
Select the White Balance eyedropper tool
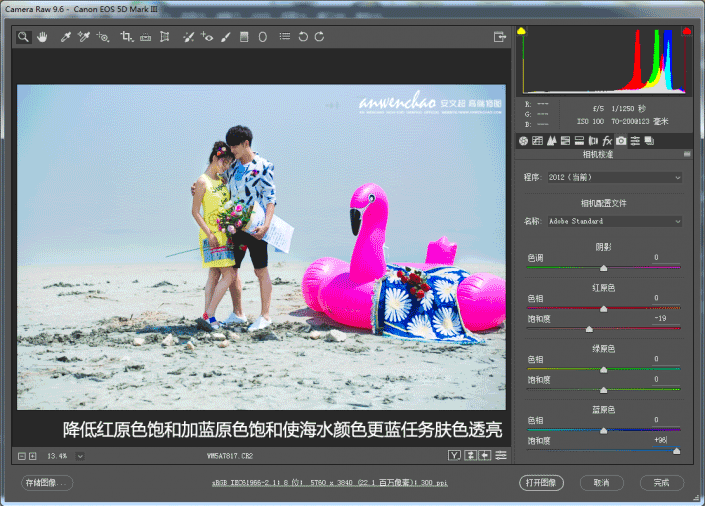pyautogui.click(x=66, y=37)
